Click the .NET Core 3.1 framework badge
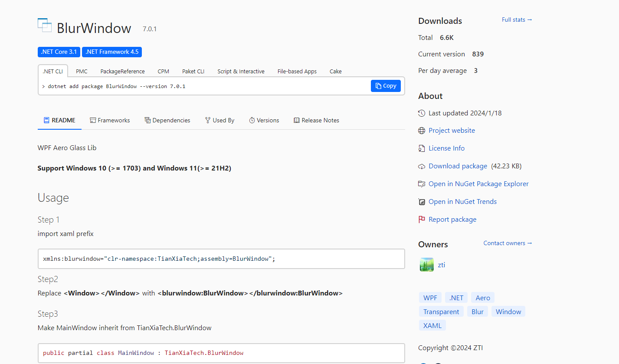This screenshot has width=619, height=364. pyautogui.click(x=59, y=52)
